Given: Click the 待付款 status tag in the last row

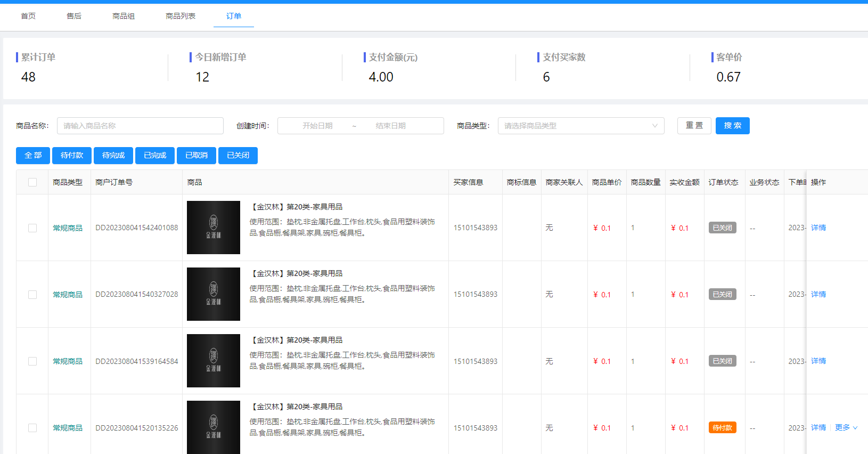Looking at the screenshot, I should pyautogui.click(x=723, y=427).
